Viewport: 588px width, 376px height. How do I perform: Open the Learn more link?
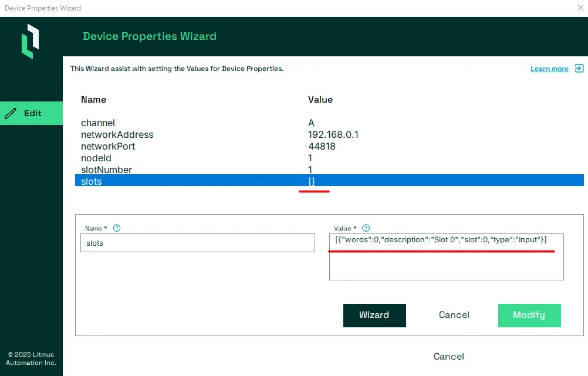(x=549, y=69)
